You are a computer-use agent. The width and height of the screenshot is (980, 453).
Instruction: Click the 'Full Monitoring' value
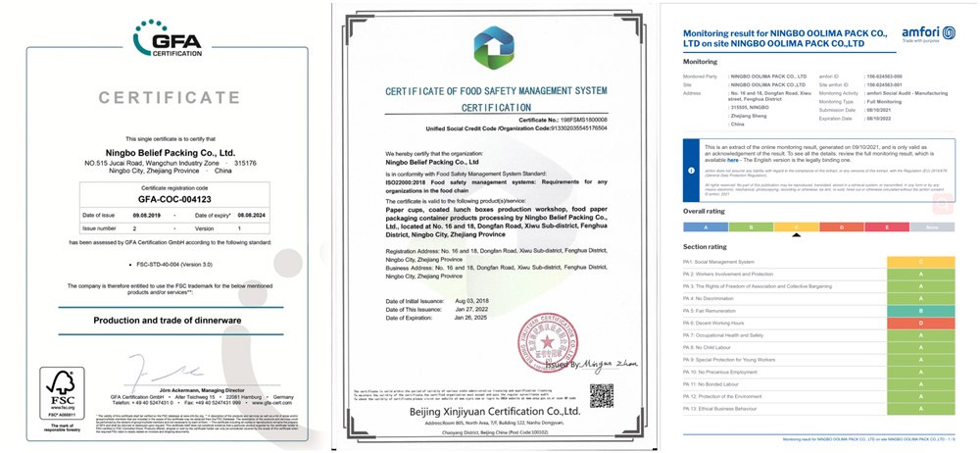pyautogui.click(x=883, y=101)
